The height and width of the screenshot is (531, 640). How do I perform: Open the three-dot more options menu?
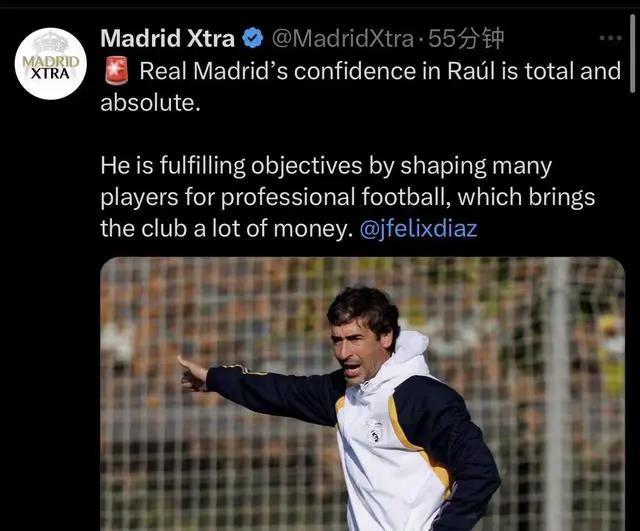[611, 38]
